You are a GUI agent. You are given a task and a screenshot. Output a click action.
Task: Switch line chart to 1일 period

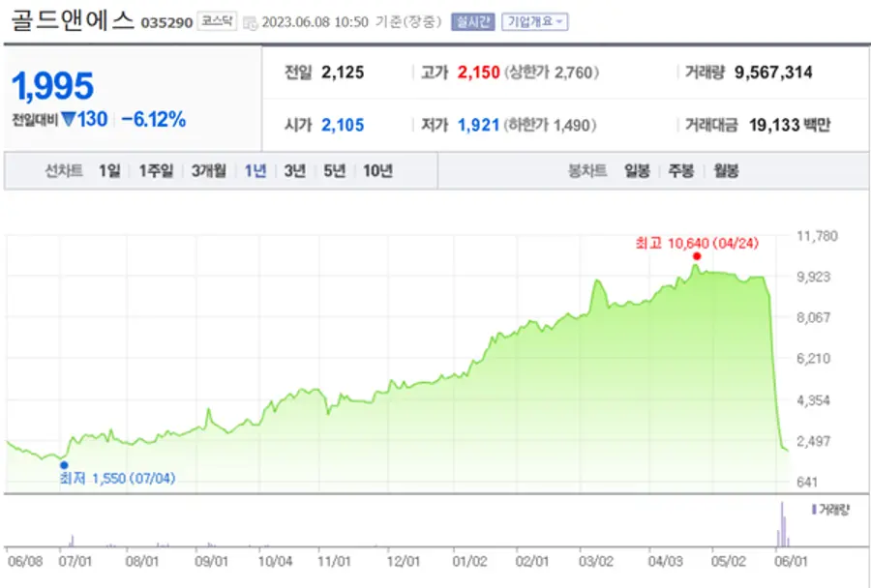coord(109,171)
